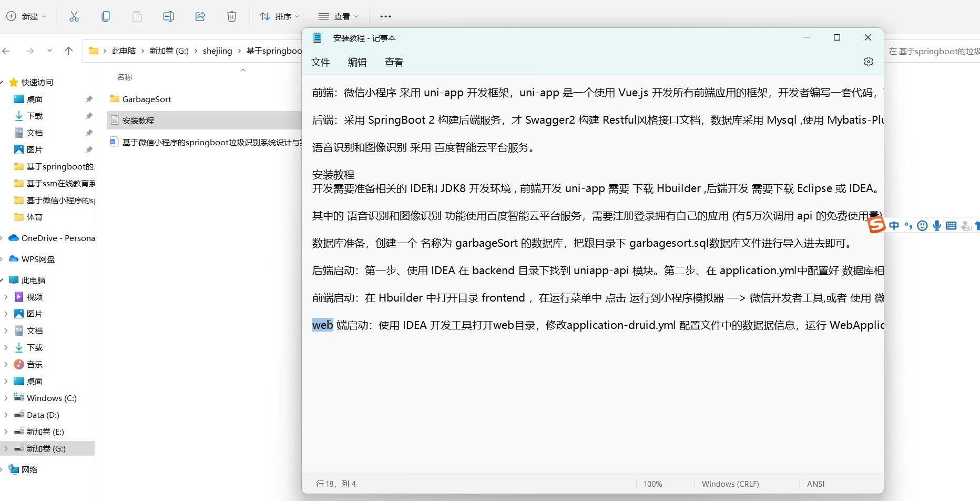The width and height of the screenshot is (980, 501).
Task: Click the Explorer search box
Action: click(x=933, y=51)
